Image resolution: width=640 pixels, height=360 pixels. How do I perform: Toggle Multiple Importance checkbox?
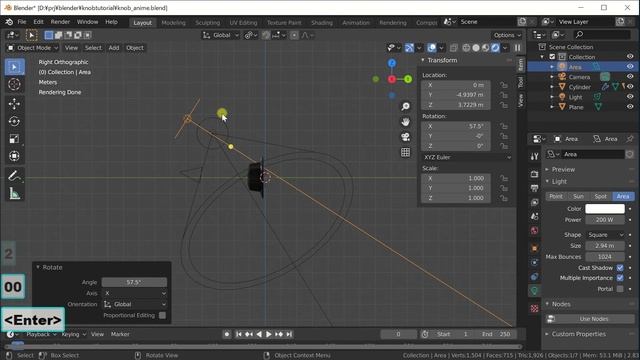click(620, 278)
